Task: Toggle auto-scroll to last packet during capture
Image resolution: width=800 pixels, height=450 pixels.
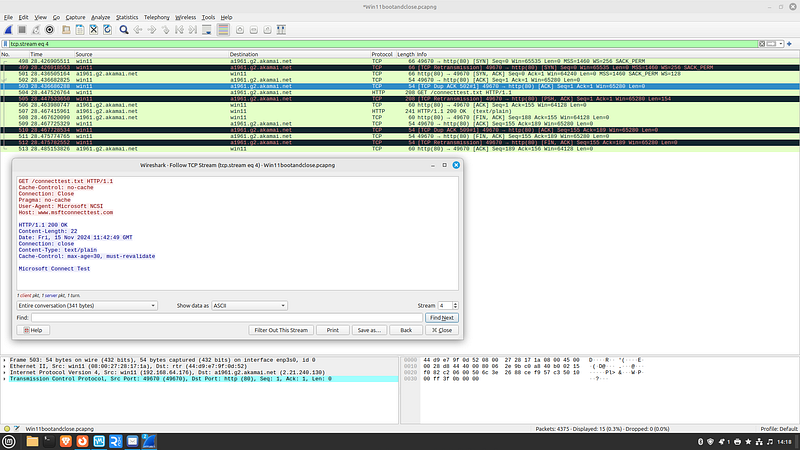Action: [x=207, y=30]
